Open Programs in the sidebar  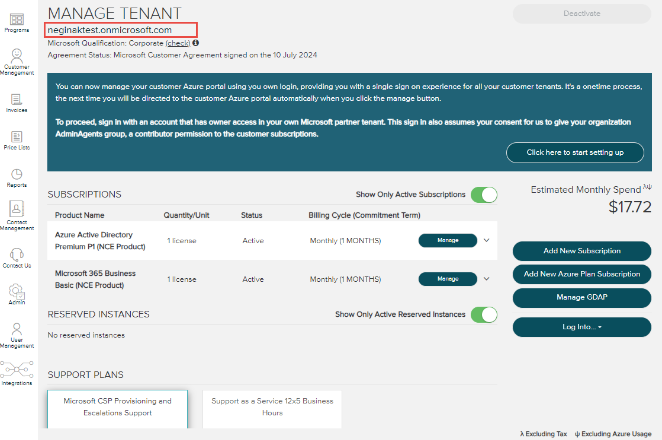(x=17, y=20)
